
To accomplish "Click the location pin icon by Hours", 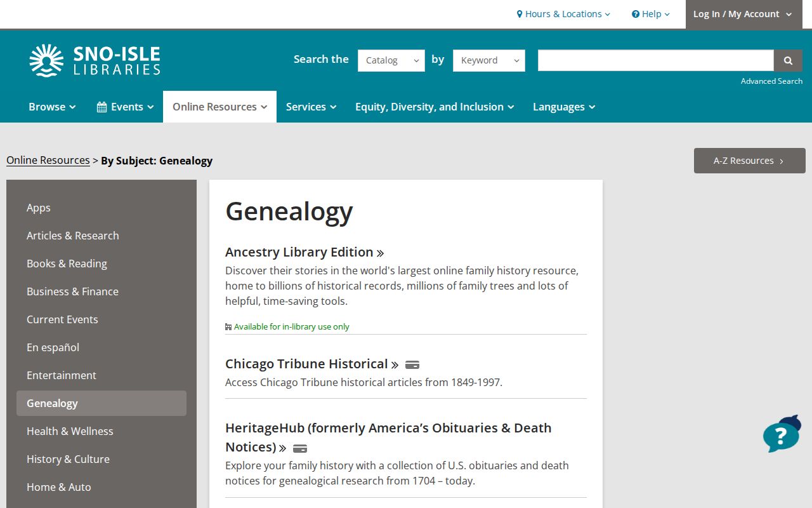I will click(x=520, y=14).
